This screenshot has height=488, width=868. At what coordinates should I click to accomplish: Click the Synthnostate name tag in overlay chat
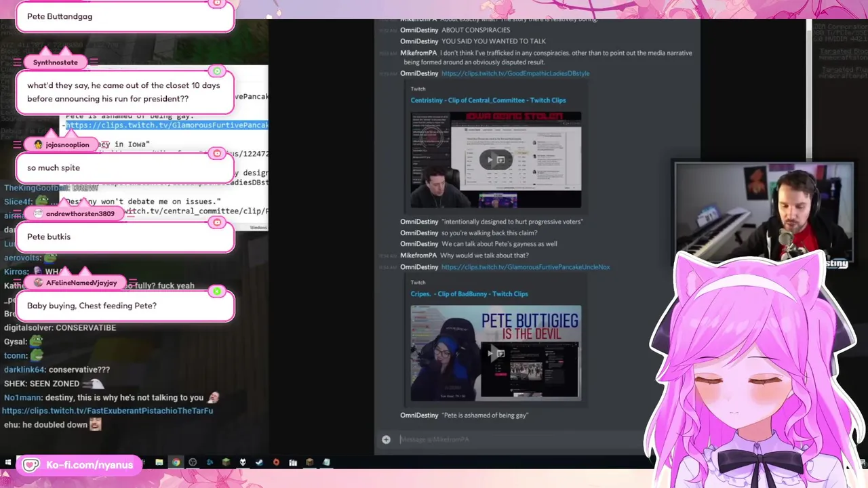55,62
